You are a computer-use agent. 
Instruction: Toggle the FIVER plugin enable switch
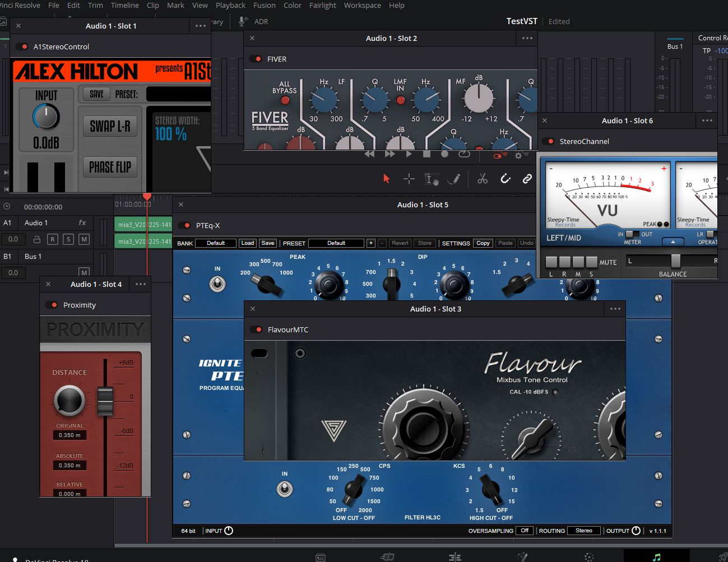pos(256,59)
